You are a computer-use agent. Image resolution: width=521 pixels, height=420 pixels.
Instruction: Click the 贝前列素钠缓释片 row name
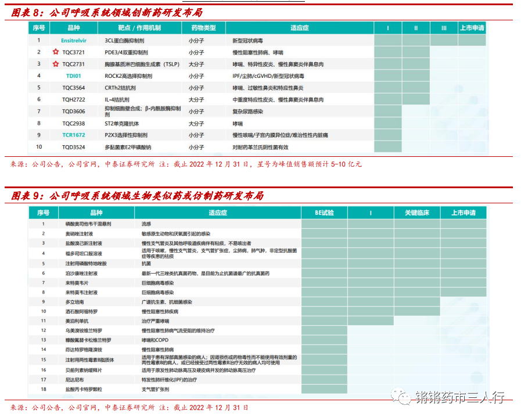point(84,370)
